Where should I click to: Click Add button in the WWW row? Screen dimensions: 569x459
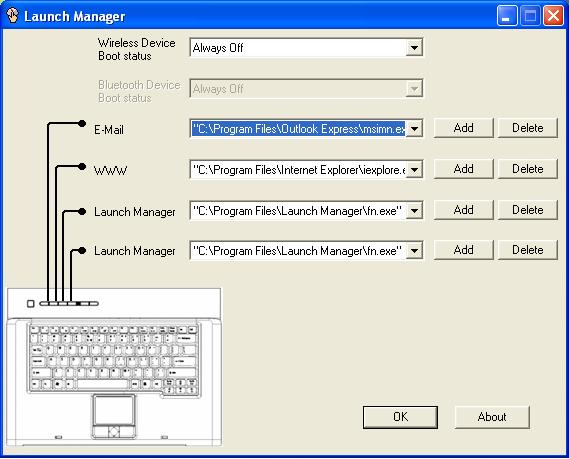463,169
